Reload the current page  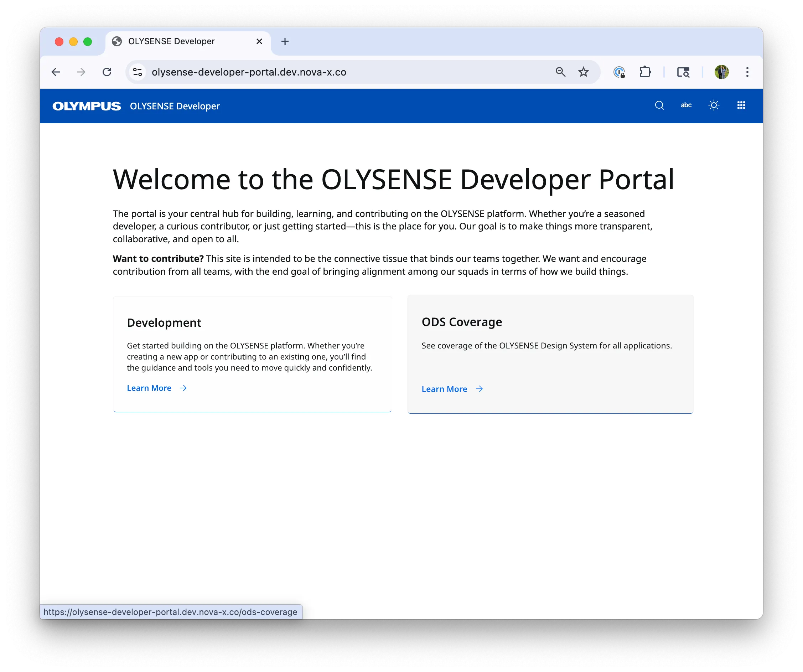107,72
